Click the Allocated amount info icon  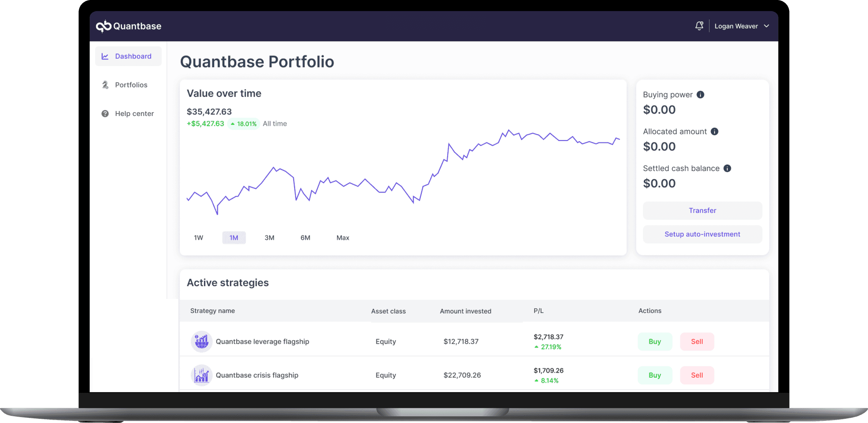(x=715, y=131)
